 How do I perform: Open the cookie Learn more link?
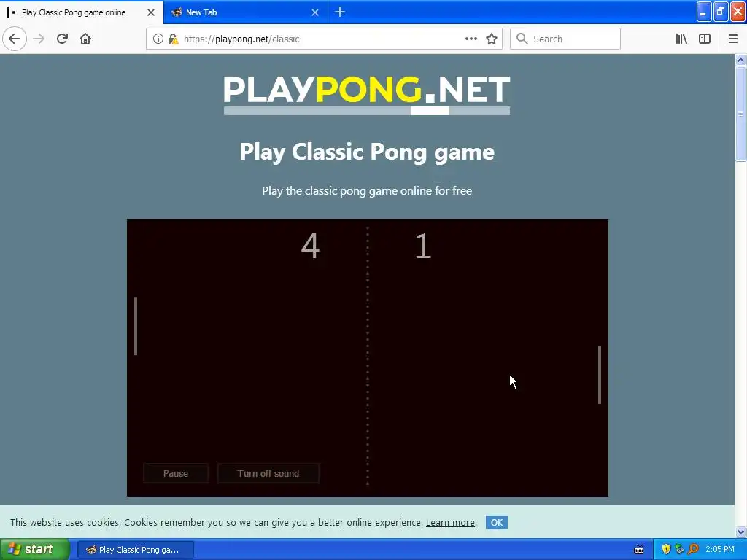pyautogui.click(x=450, y=522)
